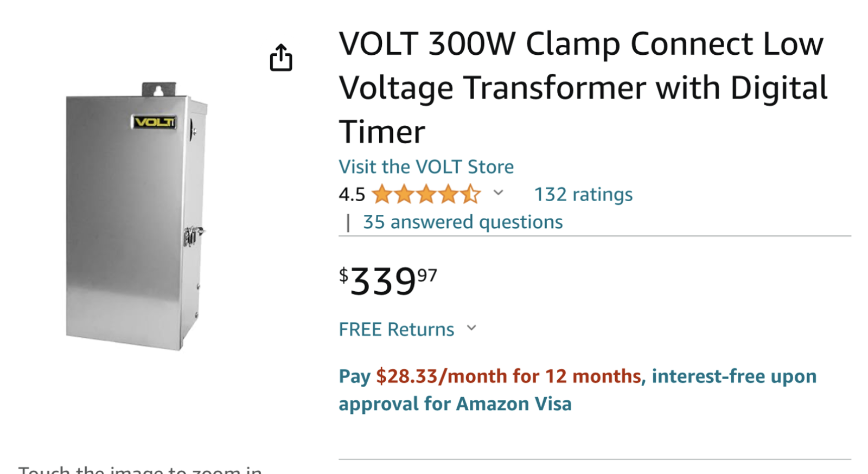Click the third orange rating star
This screenshot has width=868, height=474.
tap(426, 194)
